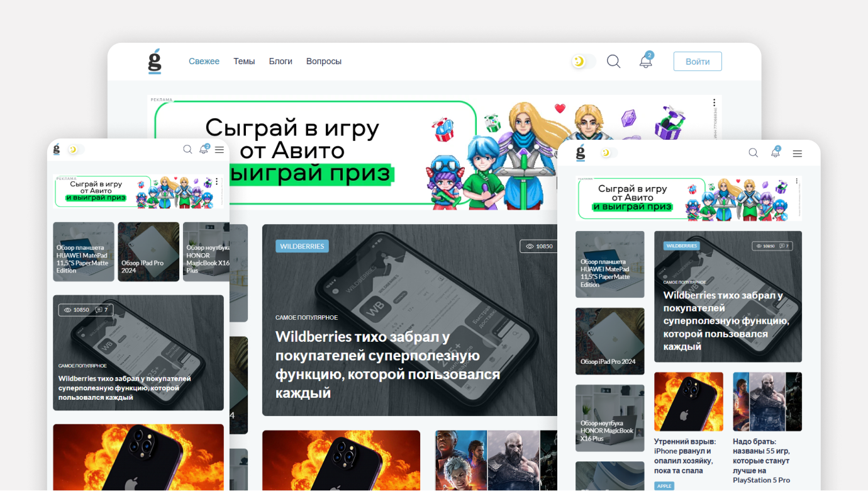868x491 pixels.
Task: Open the hamburger menu in the tablet view
Action: tap(797, 154)
